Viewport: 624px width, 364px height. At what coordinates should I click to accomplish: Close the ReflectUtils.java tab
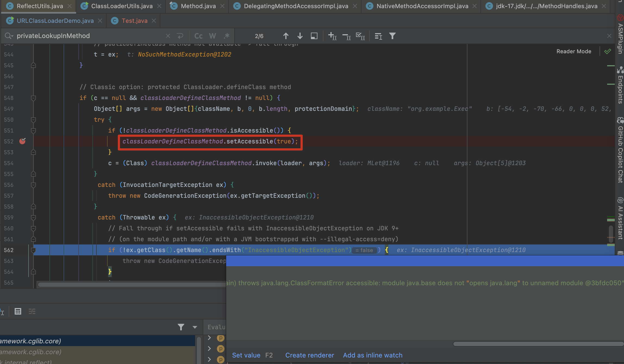click(x=70, y=6)
